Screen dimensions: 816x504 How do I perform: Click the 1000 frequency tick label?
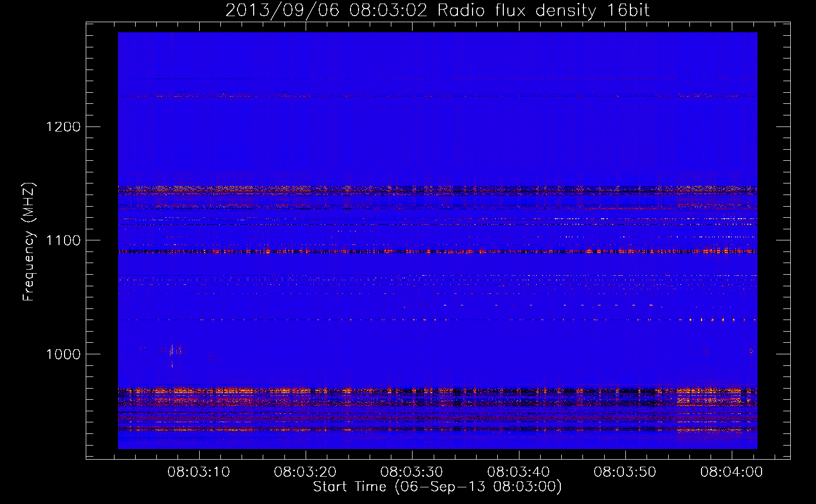pyautogui.click(x=63, y=354)
